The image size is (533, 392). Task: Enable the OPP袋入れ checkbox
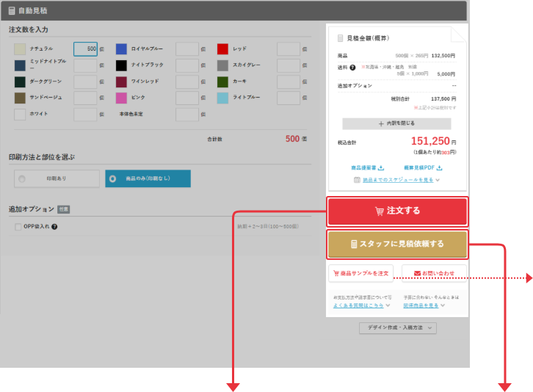tap(18, 227)
